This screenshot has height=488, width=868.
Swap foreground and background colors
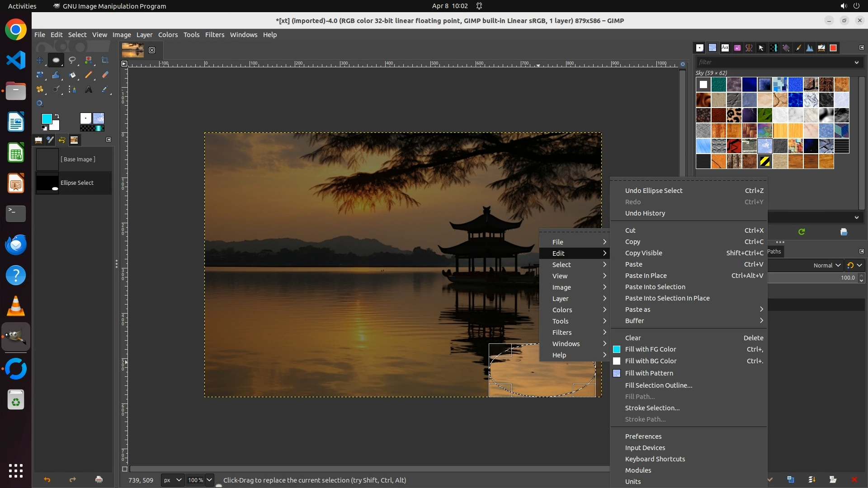coord(57,116)
